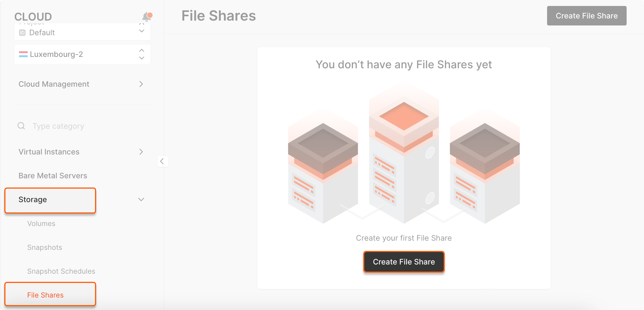
Task: Open the Snapshots page
Action: [45, 247]
